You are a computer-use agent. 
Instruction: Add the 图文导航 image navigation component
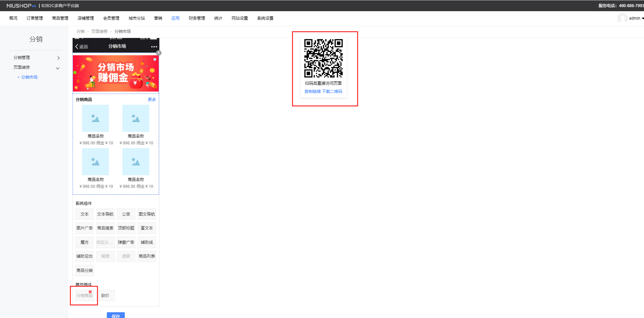pos(147,214)
